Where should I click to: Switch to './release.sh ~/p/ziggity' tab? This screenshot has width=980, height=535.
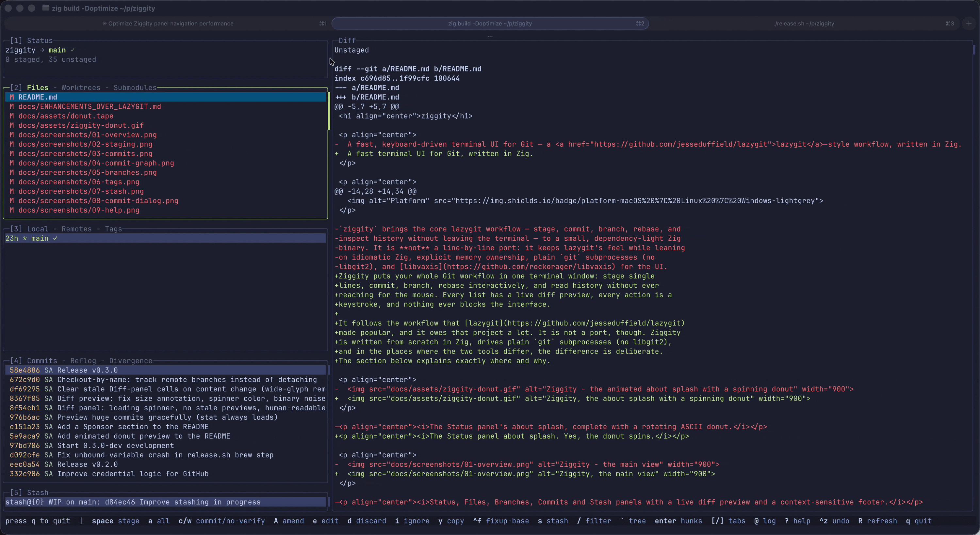click(x=804, y=23)
